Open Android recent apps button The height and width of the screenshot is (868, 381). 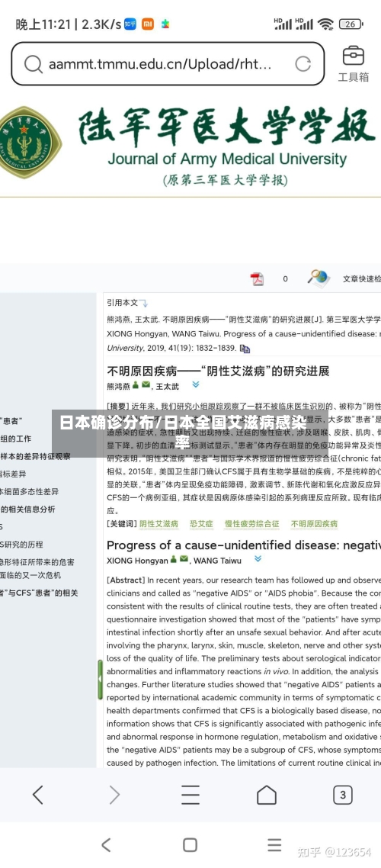pos(274,845)
